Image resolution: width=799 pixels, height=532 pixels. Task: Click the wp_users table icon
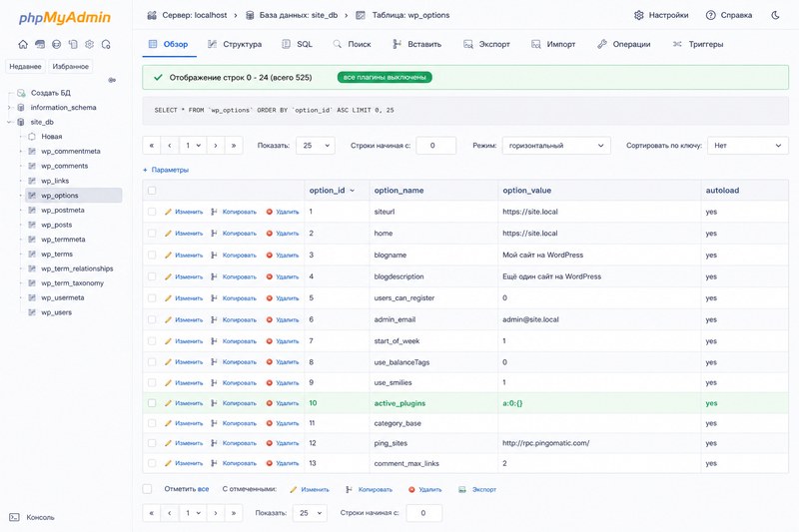(x=32, y=312)
